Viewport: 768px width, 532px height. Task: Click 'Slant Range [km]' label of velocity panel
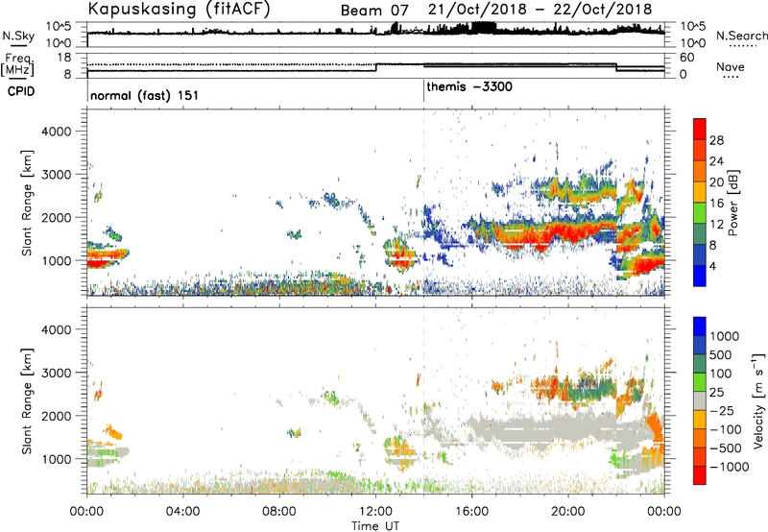pyautogui.click(x=27, y=400)
